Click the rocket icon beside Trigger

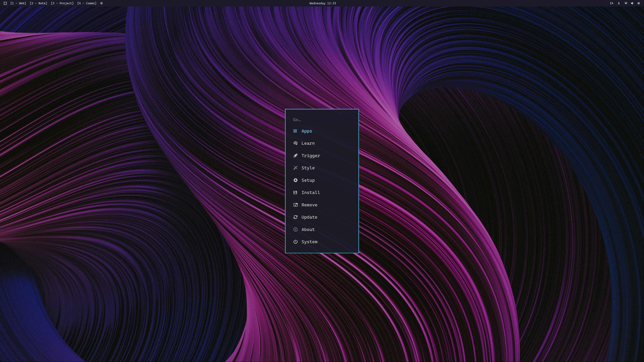(295, 156)
